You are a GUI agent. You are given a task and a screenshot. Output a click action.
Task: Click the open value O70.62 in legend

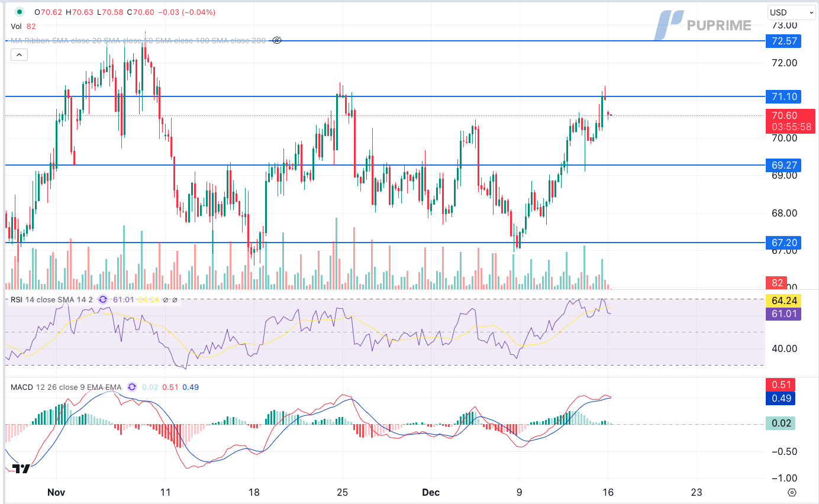click(x=47, y=12)
